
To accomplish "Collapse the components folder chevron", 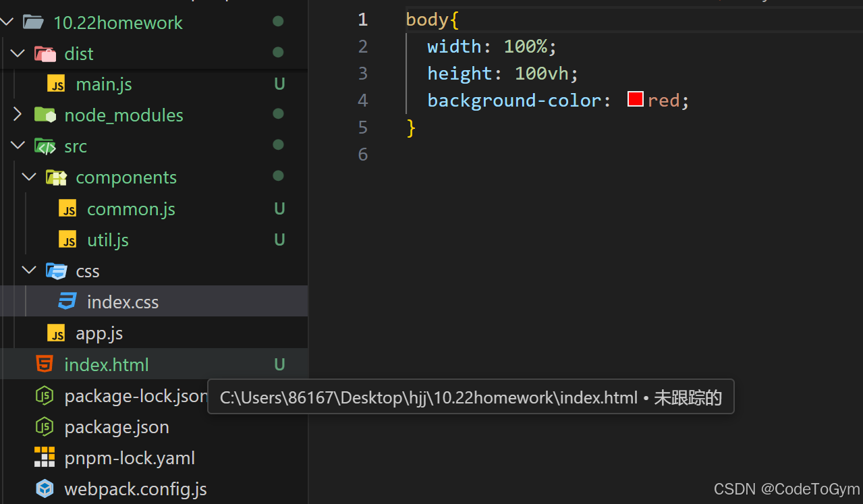I will [29, 177].
